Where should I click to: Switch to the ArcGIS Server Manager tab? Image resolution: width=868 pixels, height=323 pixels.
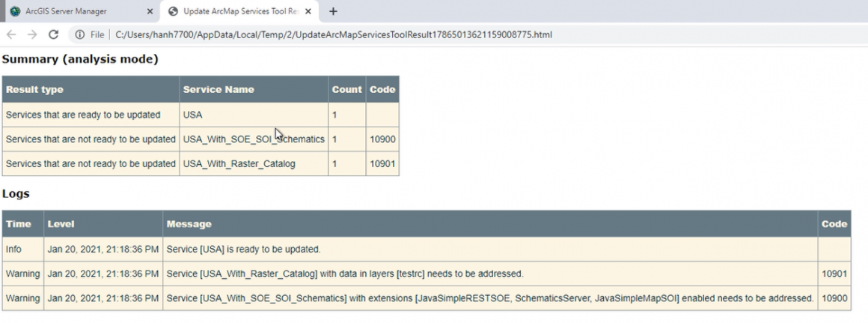click(x=80, y=11)
